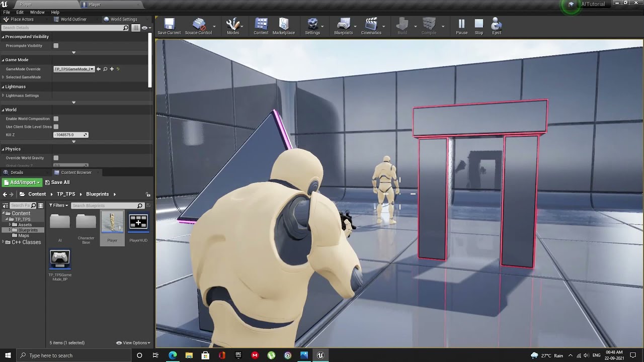Toggle property matrix grid icon in details

[x=135, y=28]
